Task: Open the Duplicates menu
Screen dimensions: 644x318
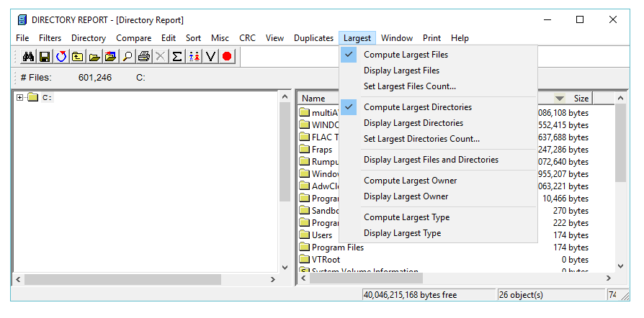Action: 314,38
